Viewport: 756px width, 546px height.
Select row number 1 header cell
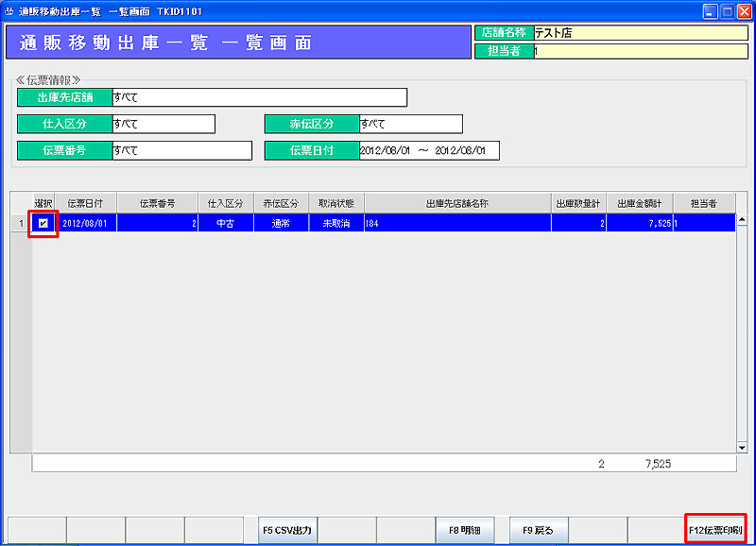[21, 223]
